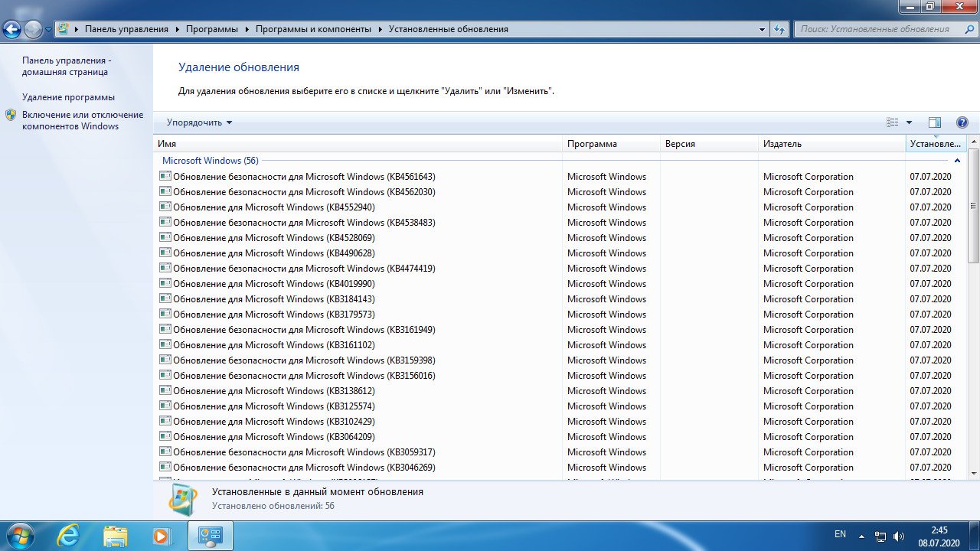The image size is (980, 551).
Task: Click the icon of update KB3046269
Action: coord(165,467)
